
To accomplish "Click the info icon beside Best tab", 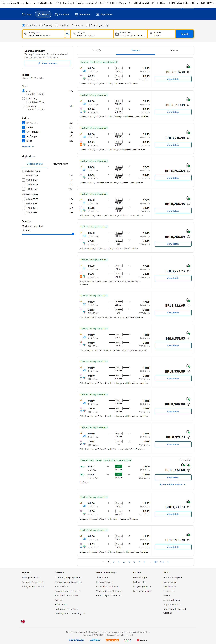I will click(99, 51).
